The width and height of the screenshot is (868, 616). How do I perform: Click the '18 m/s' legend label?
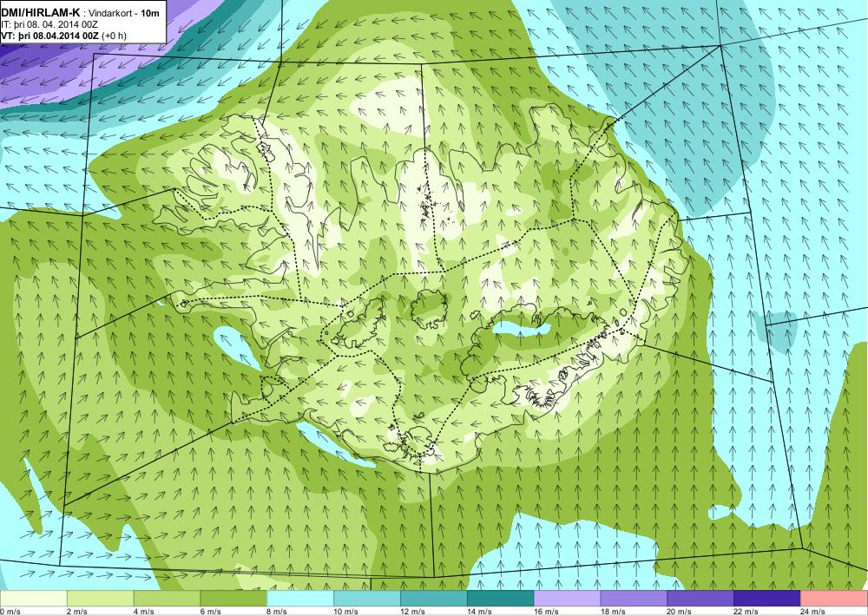[613, 612]
